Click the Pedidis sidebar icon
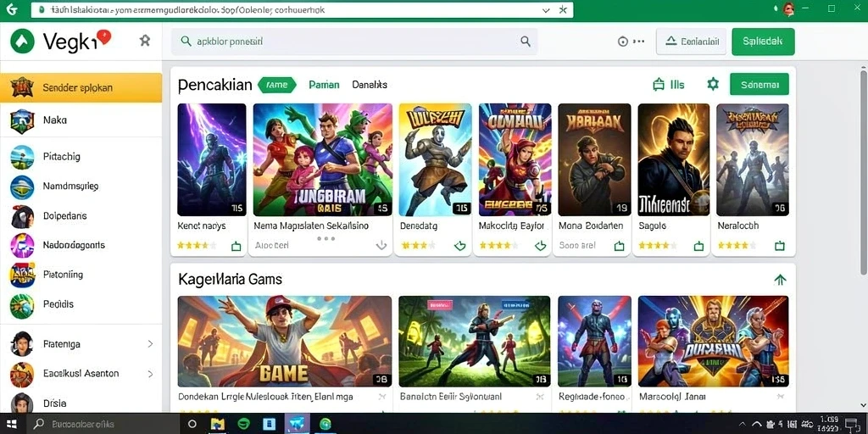This screenshot has height=434, width=868. (22, 305)
